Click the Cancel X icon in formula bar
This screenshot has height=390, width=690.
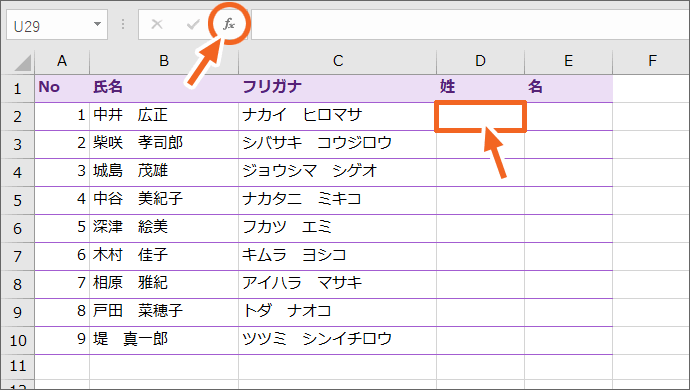[x=157, y=24]
